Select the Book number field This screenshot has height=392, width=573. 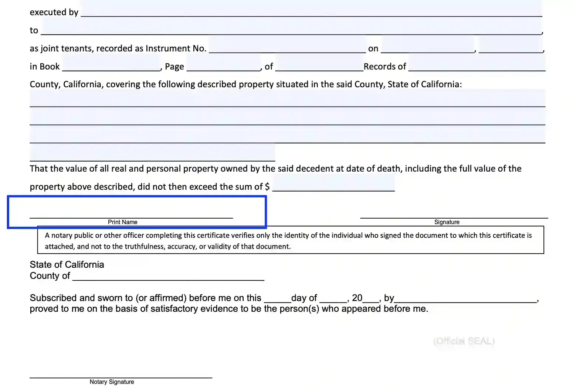(111, 63)
